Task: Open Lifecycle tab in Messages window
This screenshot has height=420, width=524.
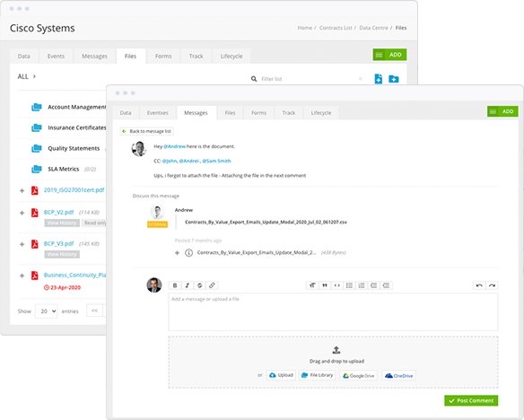Action: (x=321, y=113)
